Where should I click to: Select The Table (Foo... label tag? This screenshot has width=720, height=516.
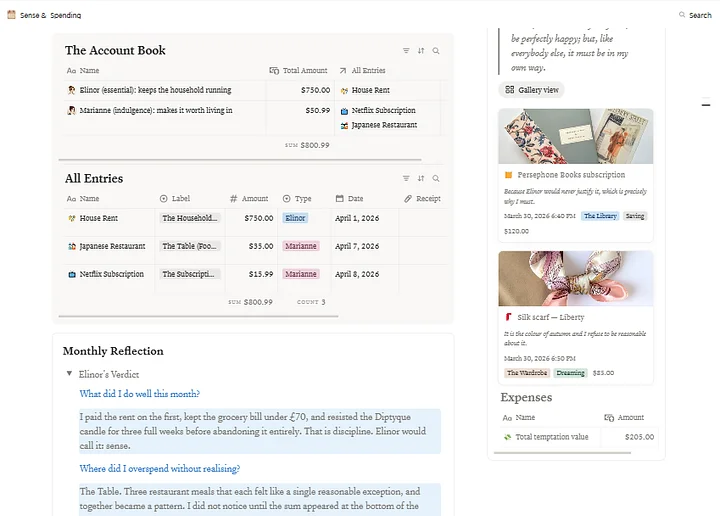pyautogui.click(x=190, y=247)
